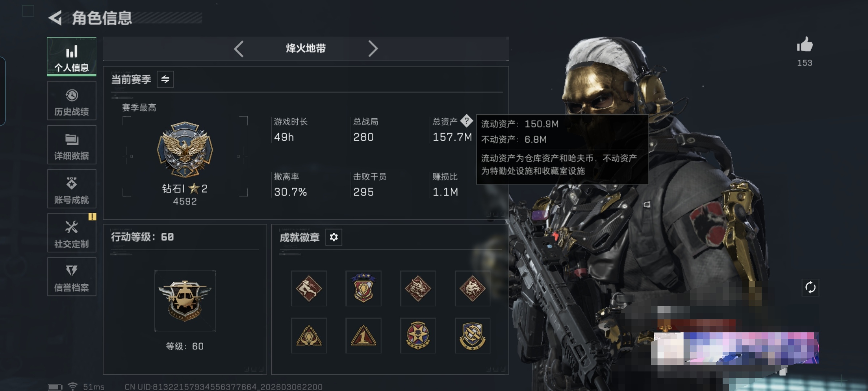Switch to next mode with right chevron
This screenshot has height=391, width=868.
click(x=373, y=49)
